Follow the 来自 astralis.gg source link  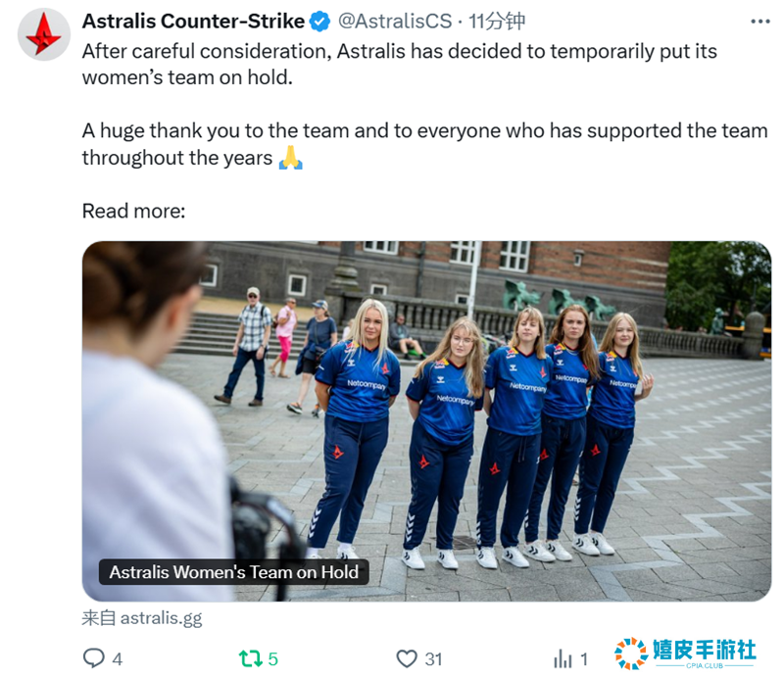142,618
